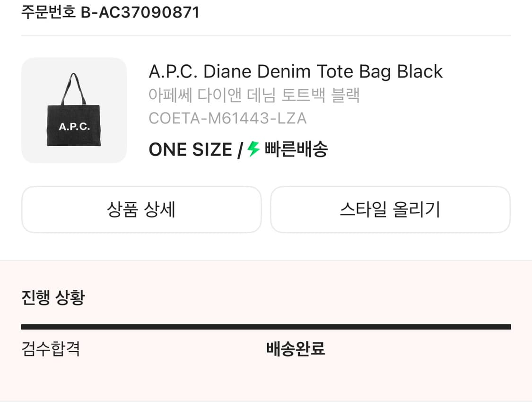Open 상품 상세 product details
Screen dimensions: 532x409
(141, 209)
